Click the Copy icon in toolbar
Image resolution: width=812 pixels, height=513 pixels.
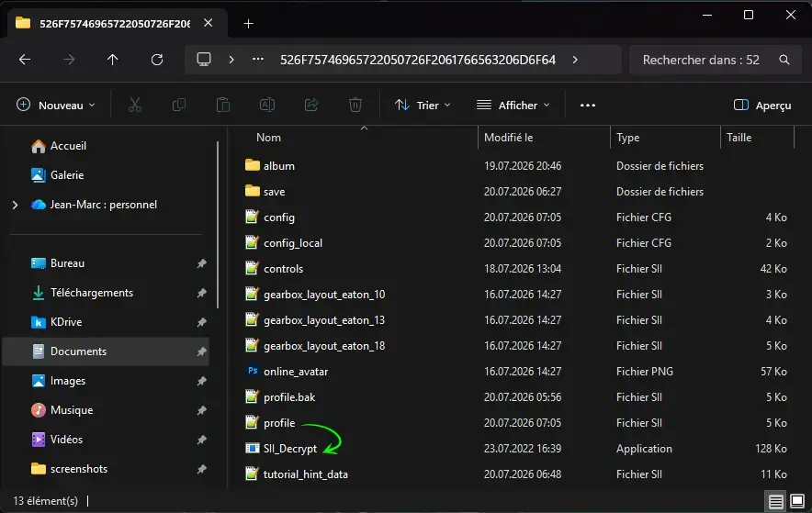(x=179, y=105)
